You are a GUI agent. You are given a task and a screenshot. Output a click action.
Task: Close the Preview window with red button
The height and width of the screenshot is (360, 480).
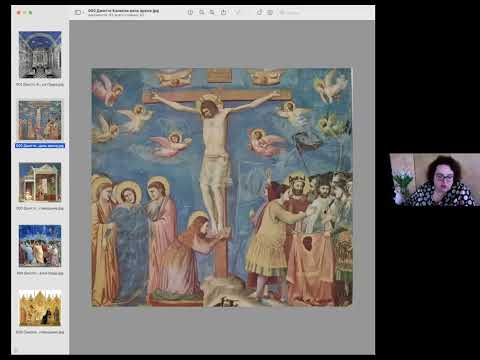pos(19,13)
